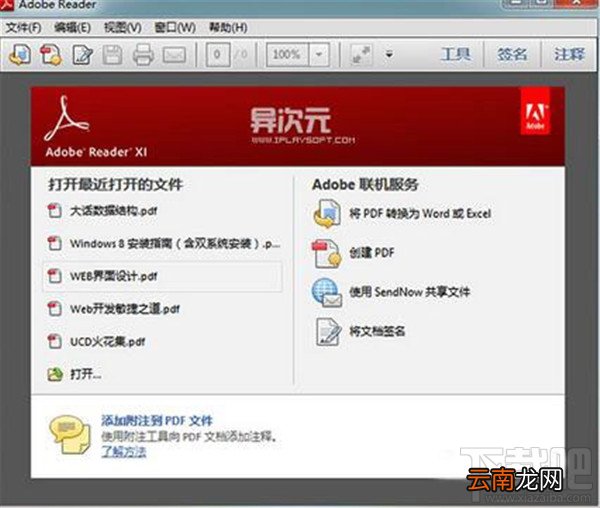Viewport: 600px width, 508px height.
Task: Click PDF icon beside WEB界面设计.pdf
Action: pos(54,276)
